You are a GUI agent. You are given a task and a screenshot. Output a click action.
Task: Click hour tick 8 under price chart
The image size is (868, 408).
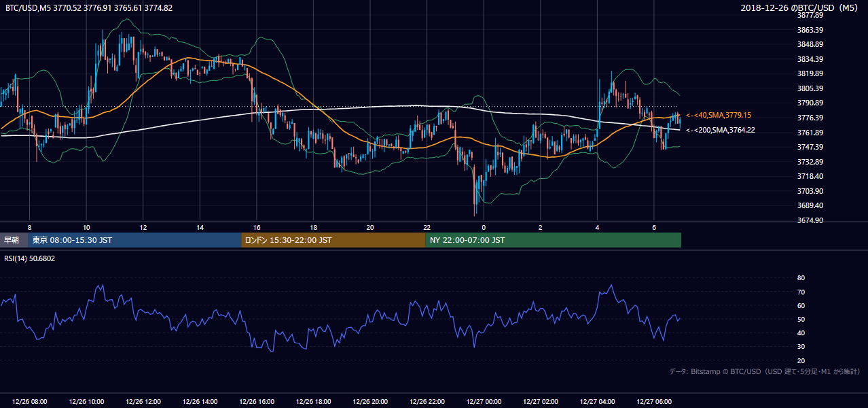pyautogui.click(x=29, y=227)
